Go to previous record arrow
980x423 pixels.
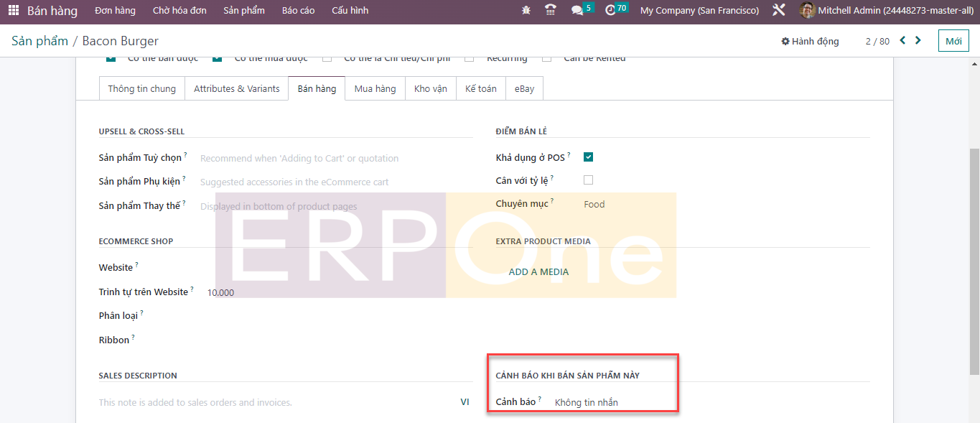point(902,41)
